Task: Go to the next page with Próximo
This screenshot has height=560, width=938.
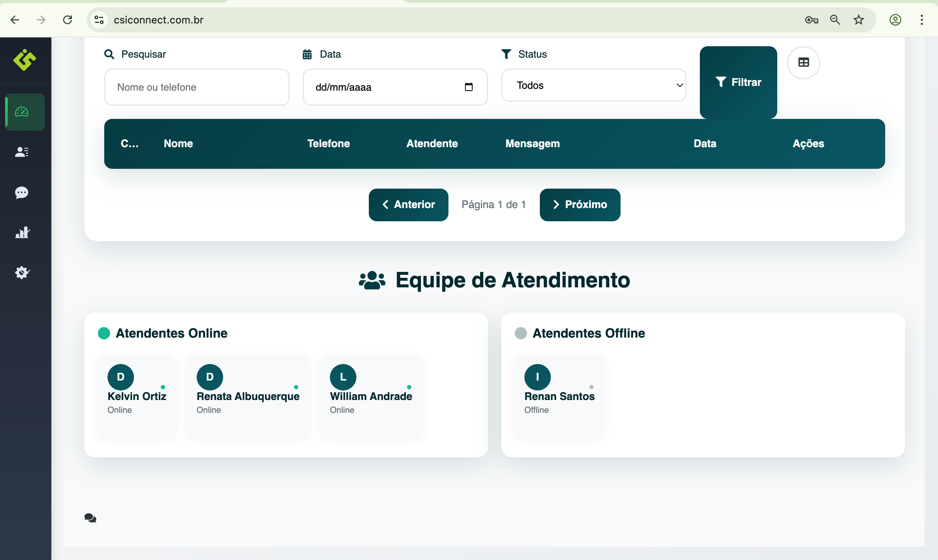Action: tap(579, 204)
